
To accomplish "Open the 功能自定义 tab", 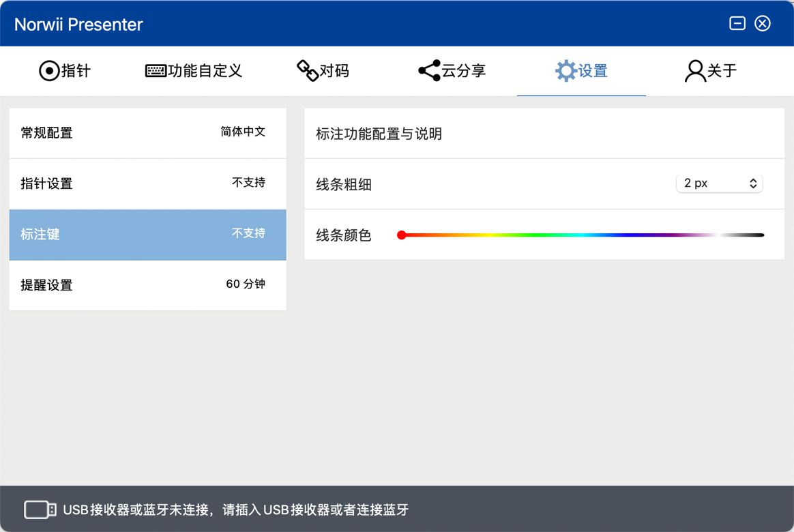I will pyautogui.click(x=194, y=71).
